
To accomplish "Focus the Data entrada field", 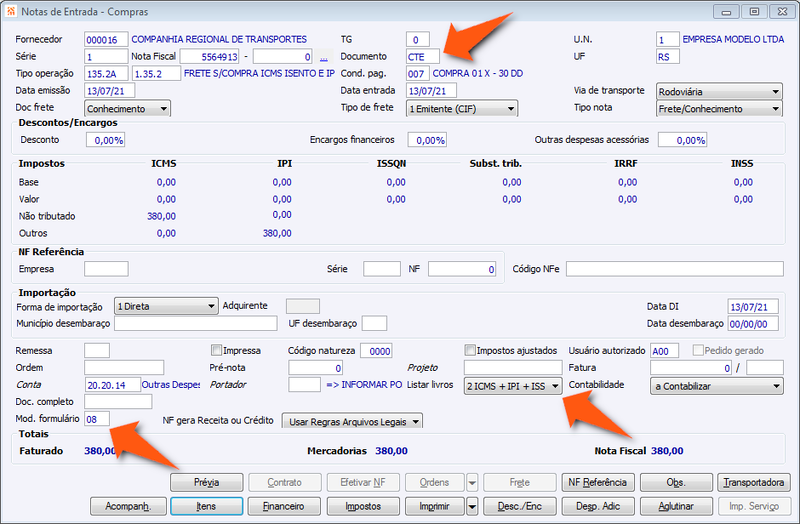I will click(x=431, y=91).
